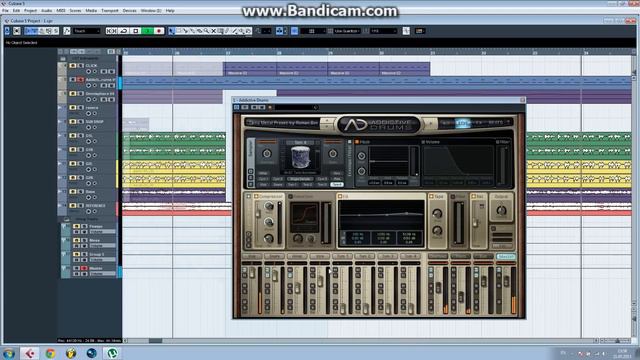Unmute the CLICK track
The height and width of the screenshot is (360, 640).
click(x=73, y=66)
